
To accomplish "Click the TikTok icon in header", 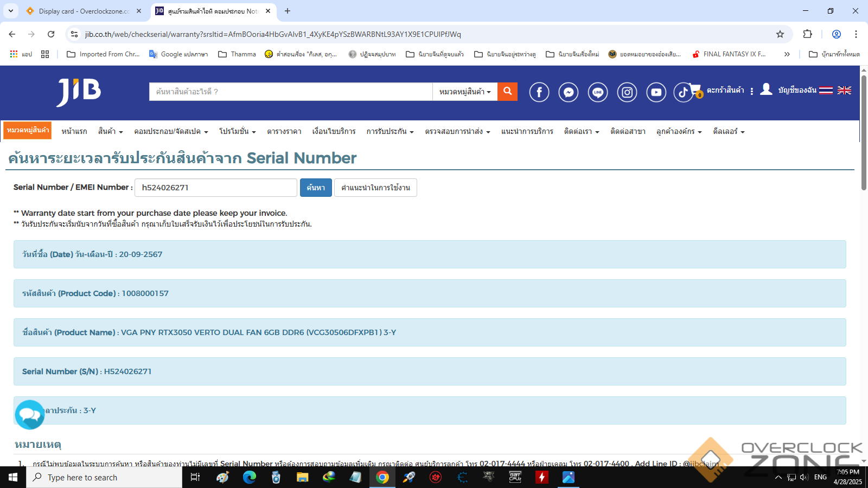I will (682, 92).
